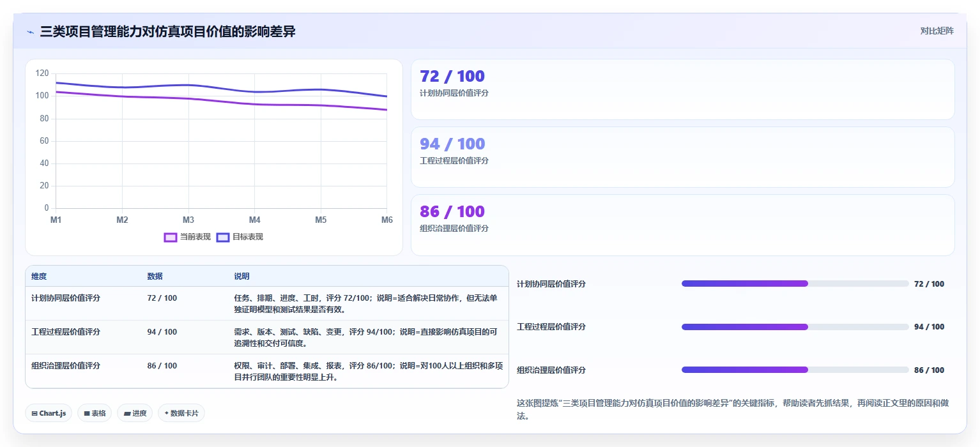
Task: Click the description starting 需求、版本、测试、缺陷
Action: (365, 338)
